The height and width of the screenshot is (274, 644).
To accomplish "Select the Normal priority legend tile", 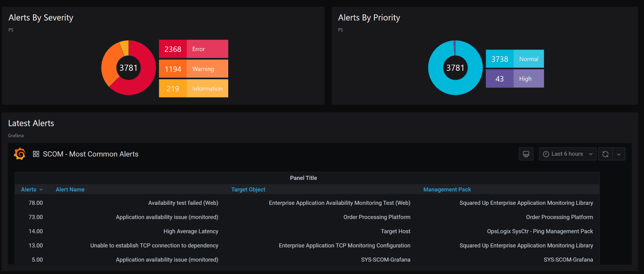I will point(515,59).
